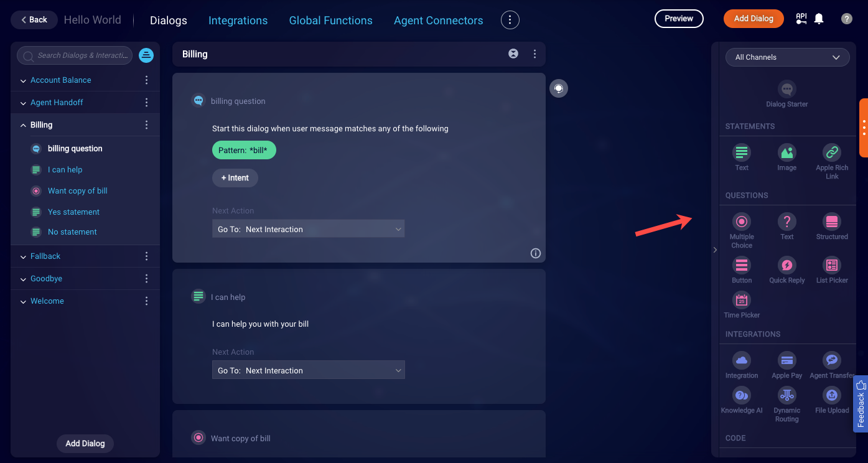Open I can help Next Action dropdown
This screenshot has width=868, height=463.
(x=309, y=370)
